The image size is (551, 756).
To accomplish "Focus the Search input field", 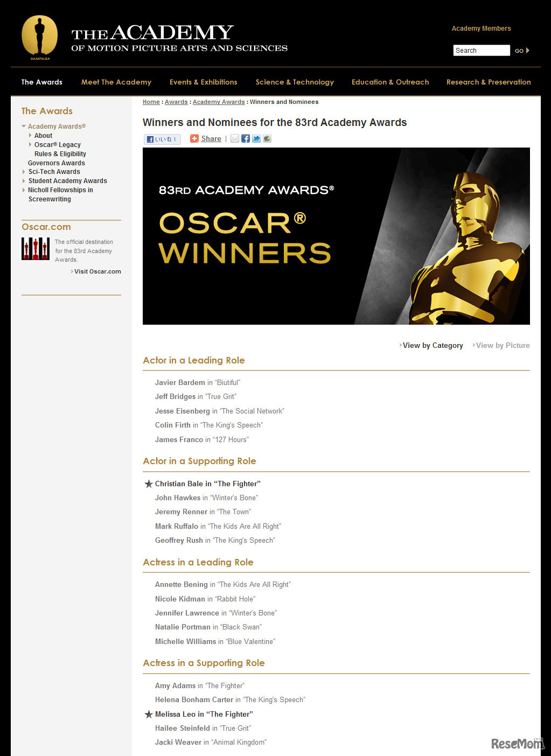I will (x=482, y=51).
